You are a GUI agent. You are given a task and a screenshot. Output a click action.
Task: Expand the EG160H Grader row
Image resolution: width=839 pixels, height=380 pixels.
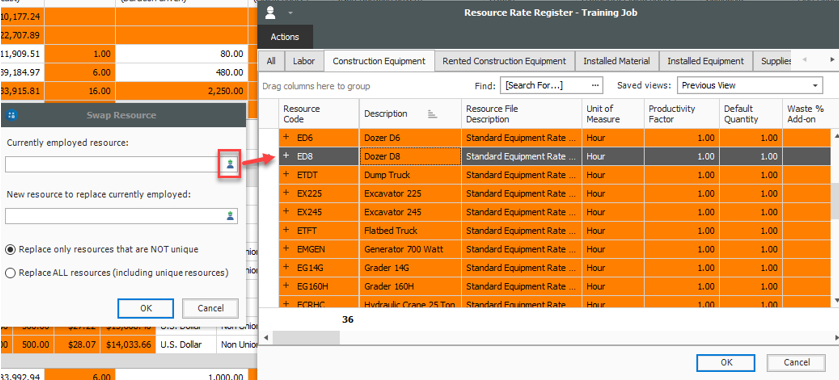[x=286, y=286]
